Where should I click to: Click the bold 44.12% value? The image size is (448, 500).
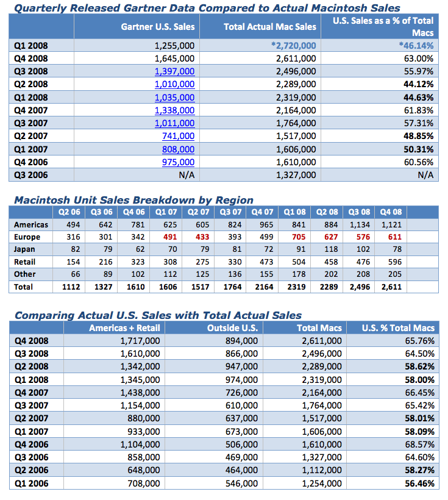(419, 84)
